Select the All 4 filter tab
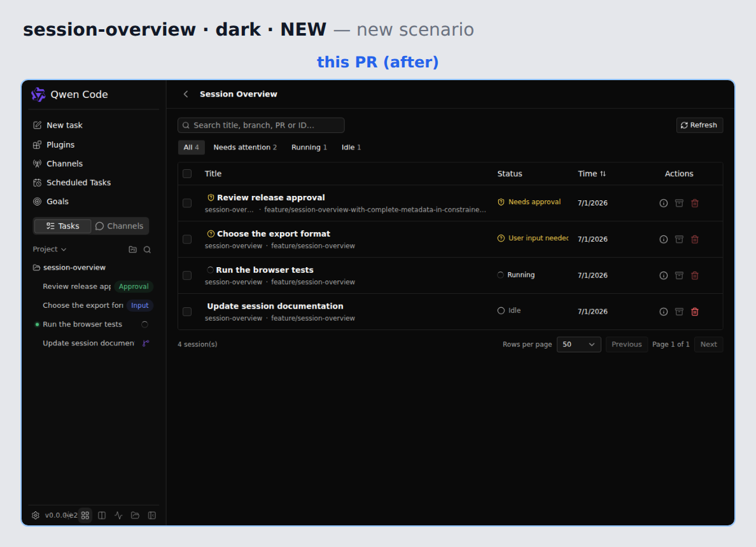Screen dimensions: 756x547 click(191, 148)
